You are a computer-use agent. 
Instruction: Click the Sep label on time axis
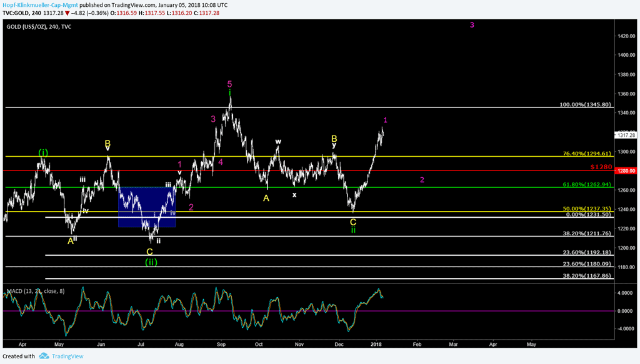click(x=222, y=344)
